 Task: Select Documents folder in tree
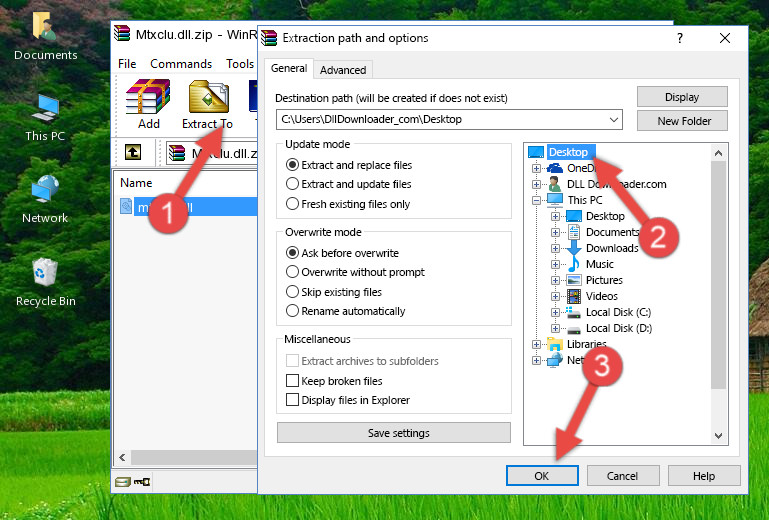tap(613, 232)
